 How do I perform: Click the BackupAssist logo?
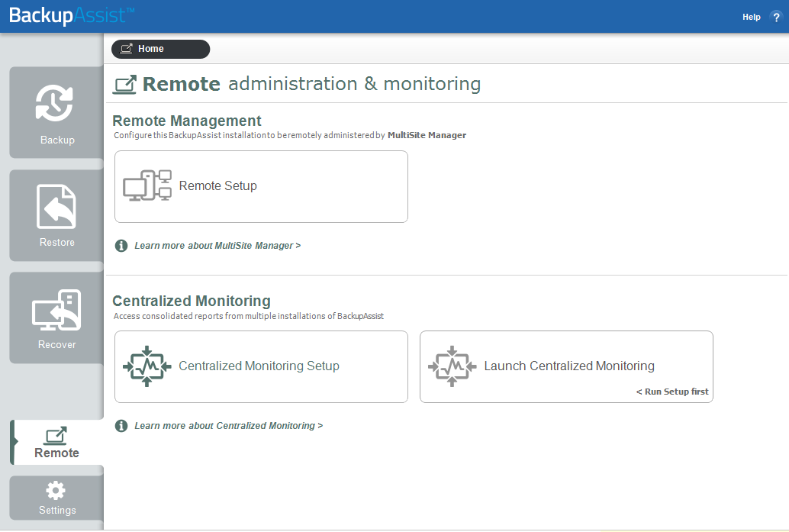[x=72, y=15]
